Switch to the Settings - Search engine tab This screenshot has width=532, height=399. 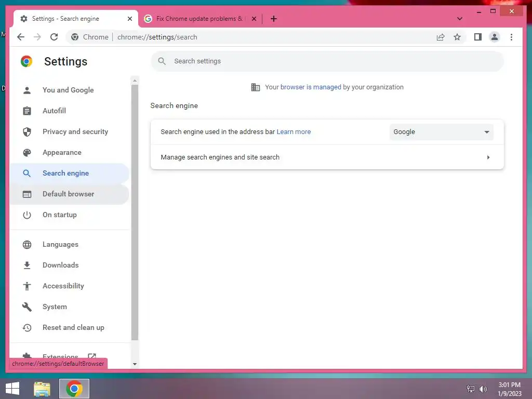(x=76, y=19)
